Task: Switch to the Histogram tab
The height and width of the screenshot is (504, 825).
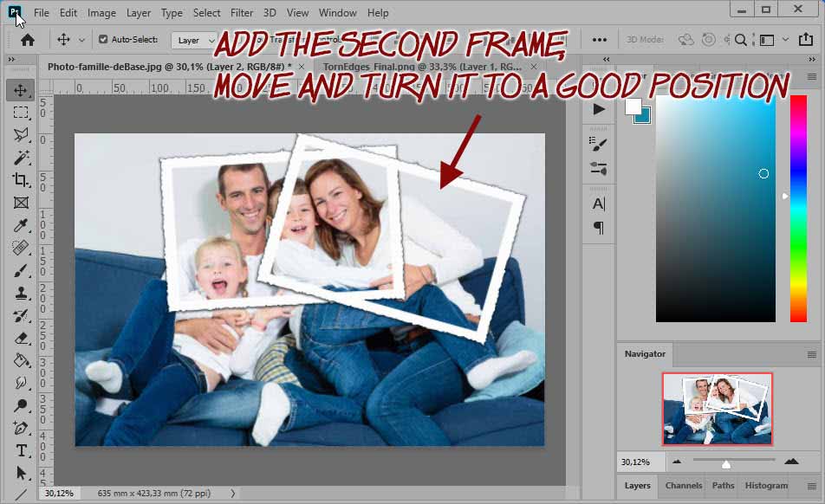Action: point(766,486)
